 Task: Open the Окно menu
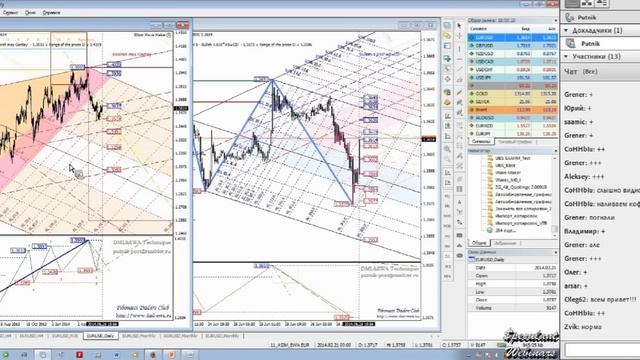tap(30, 13)
